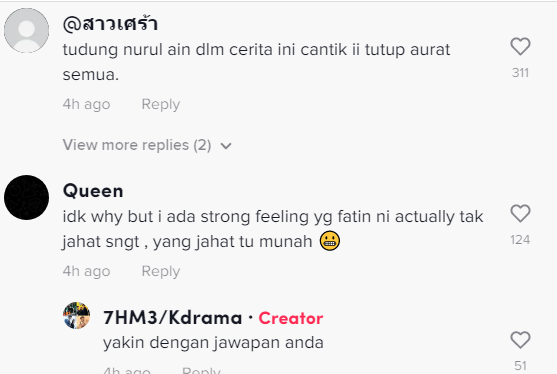Visit the Queen username link

point(93,191)
